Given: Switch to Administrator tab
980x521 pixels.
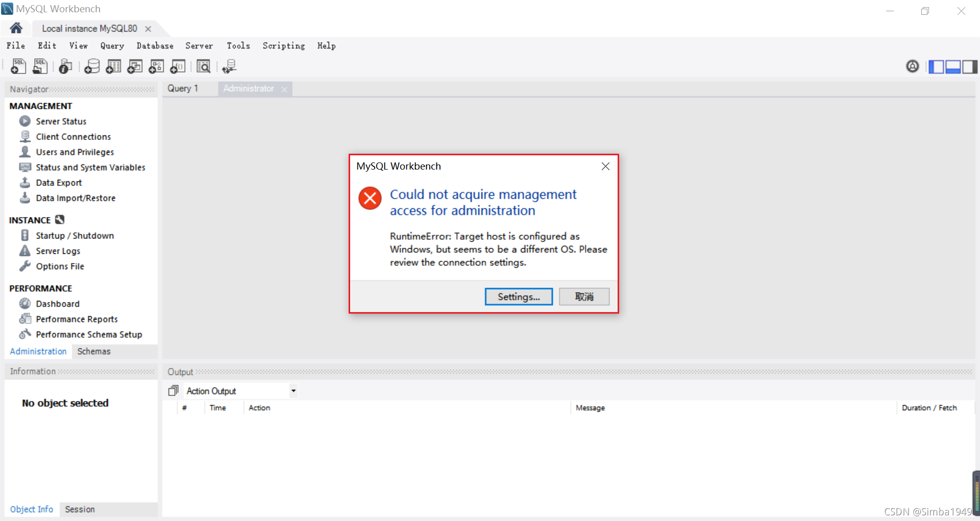Looking at the screenshot, I should point(249,88).
